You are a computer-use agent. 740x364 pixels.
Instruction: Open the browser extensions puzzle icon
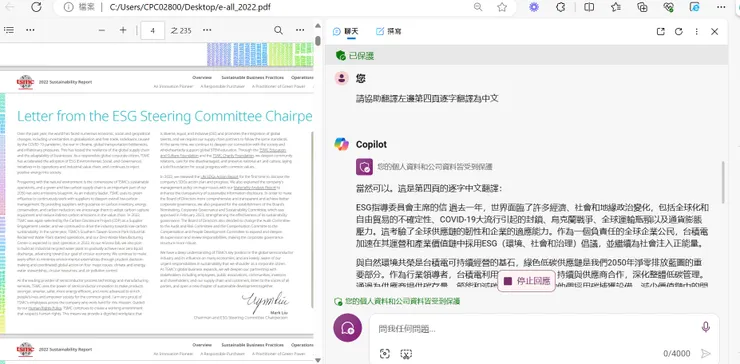click(x=561, y=7)
